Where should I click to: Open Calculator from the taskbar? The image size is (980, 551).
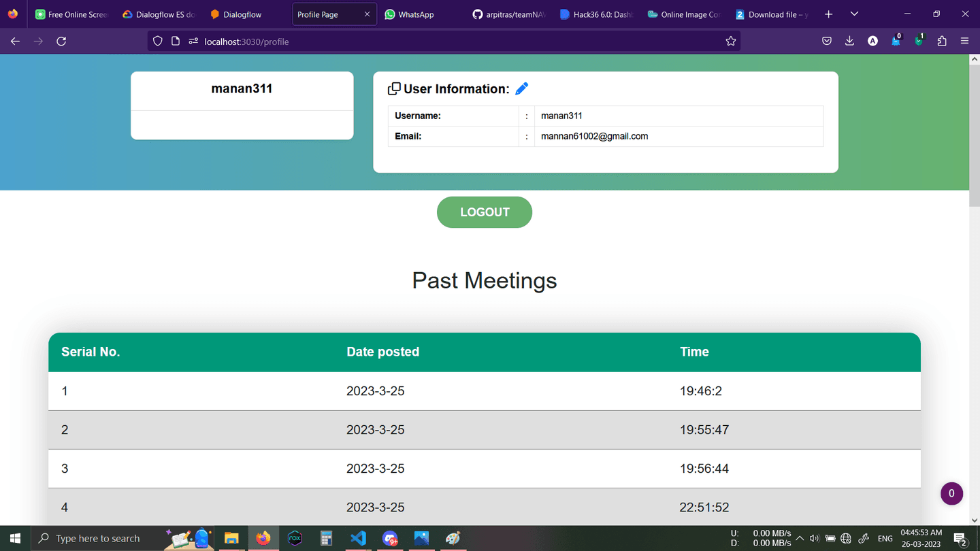[x=327, y=538]
